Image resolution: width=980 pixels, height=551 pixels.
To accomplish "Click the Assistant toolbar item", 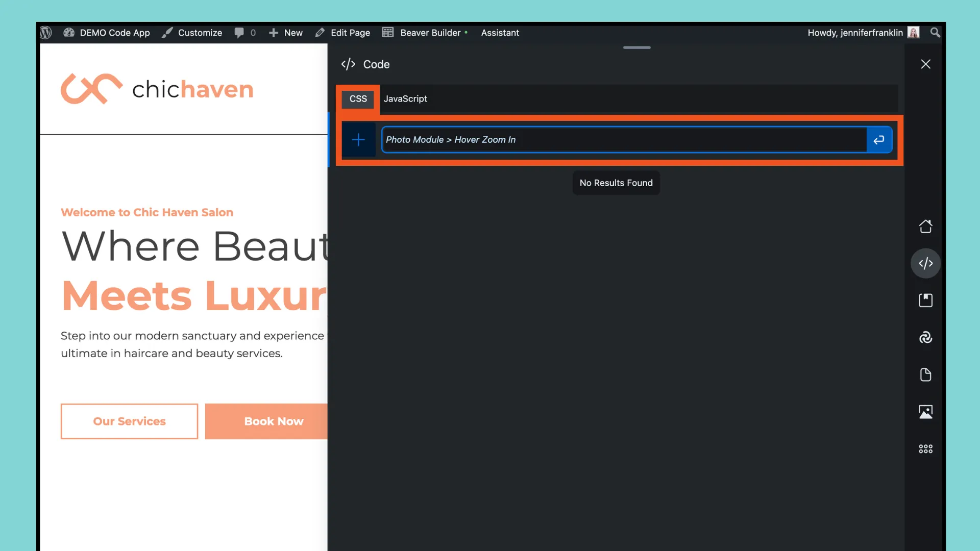I will (x=500, y=32).
